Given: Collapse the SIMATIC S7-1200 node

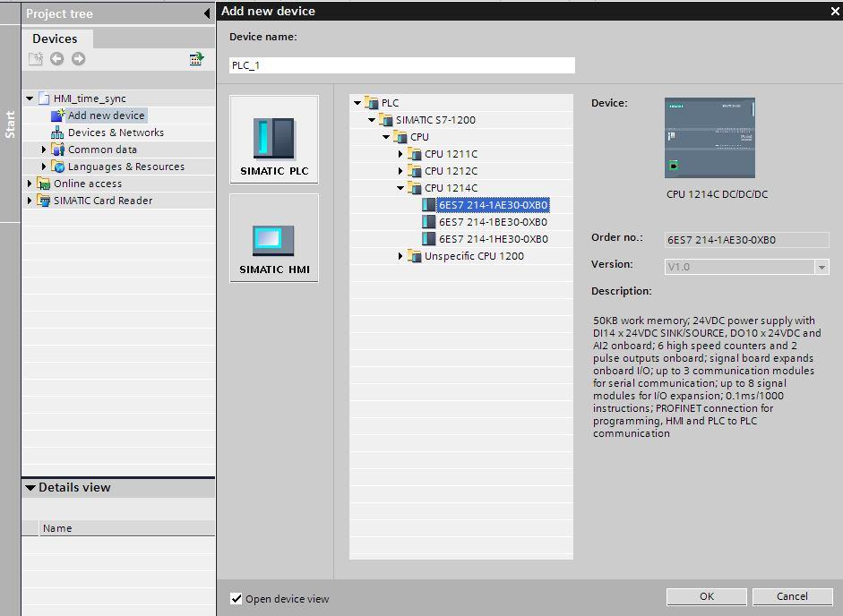Looking at the screenshot, I should (372, 120).
